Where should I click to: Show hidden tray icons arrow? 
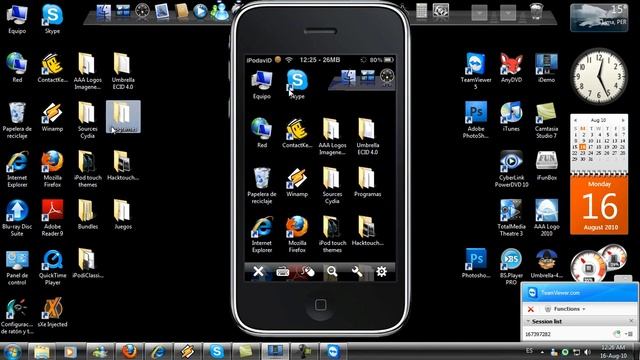(x=542, y=352)
